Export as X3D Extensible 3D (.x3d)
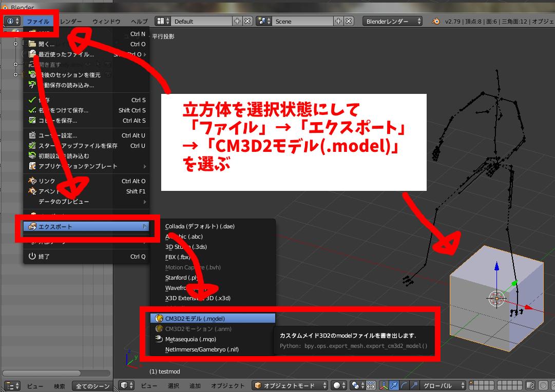The height and width of the screenshot is (392, 555). (x=213, y=298)
